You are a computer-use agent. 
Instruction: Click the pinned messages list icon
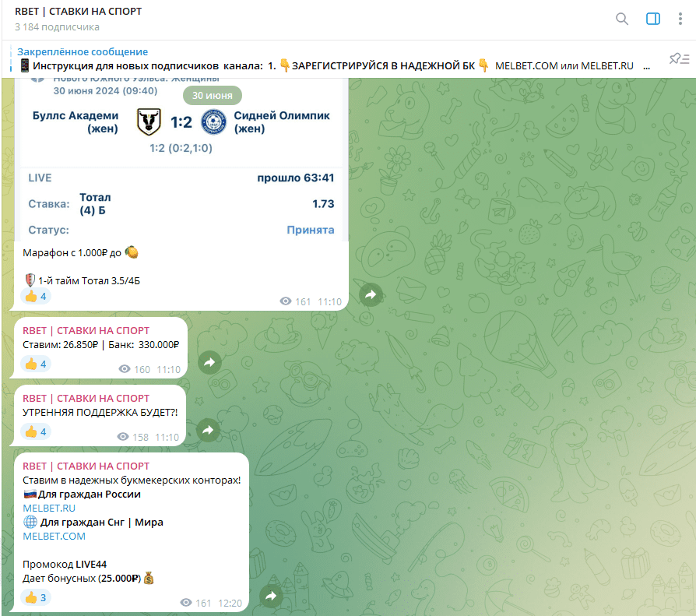[x=678, y=58]
